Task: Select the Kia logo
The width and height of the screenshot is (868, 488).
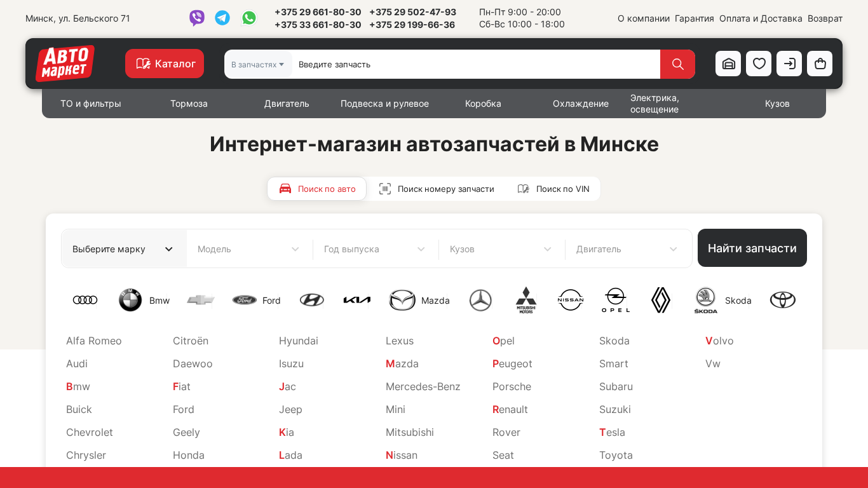Action: (357, 300)
